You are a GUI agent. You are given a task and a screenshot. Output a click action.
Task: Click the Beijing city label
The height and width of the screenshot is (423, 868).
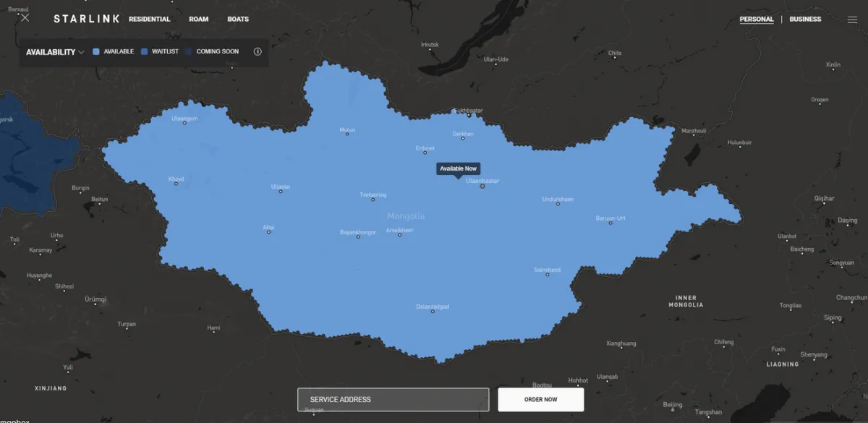click(673, 404)
